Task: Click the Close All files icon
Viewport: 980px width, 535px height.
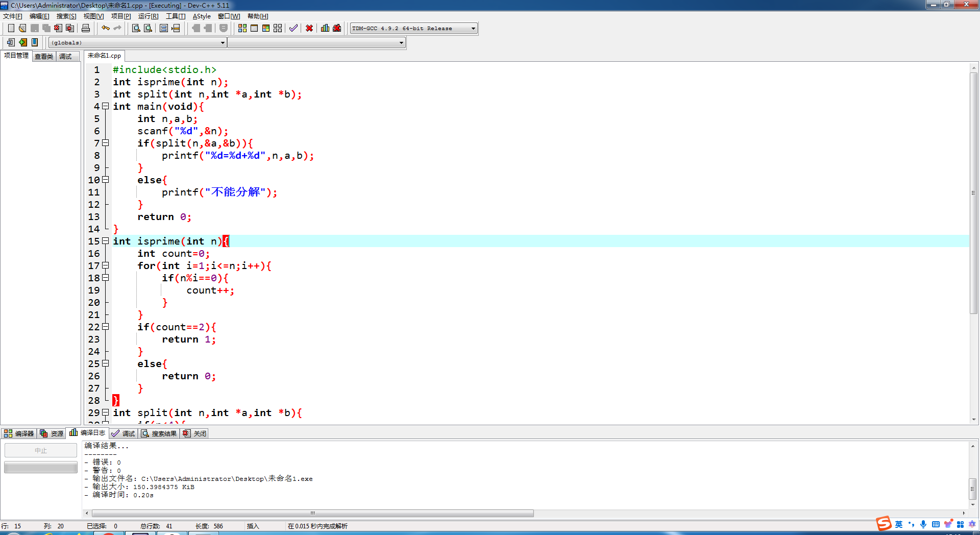Action: [x=70, y=28]
